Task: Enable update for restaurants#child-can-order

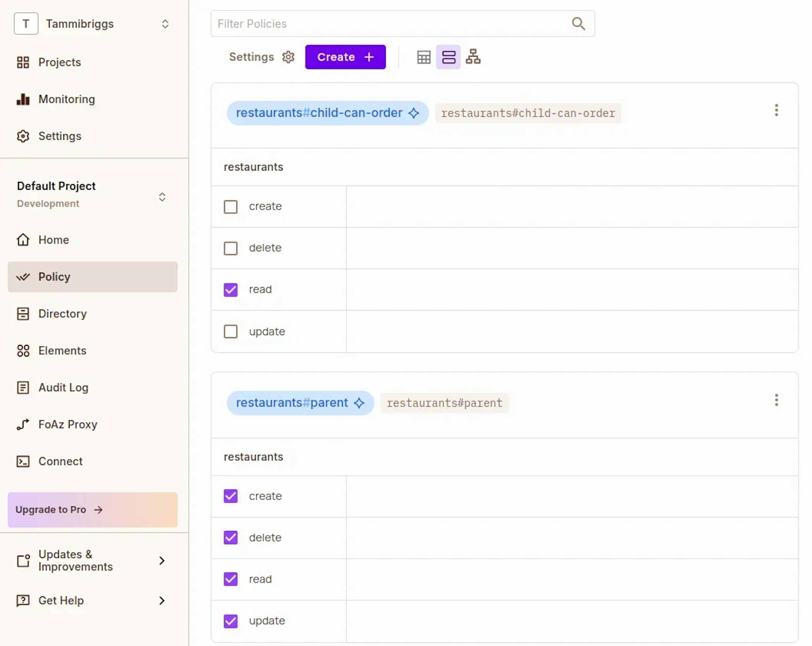Action: pyautogui.click(x=230, y=332)
